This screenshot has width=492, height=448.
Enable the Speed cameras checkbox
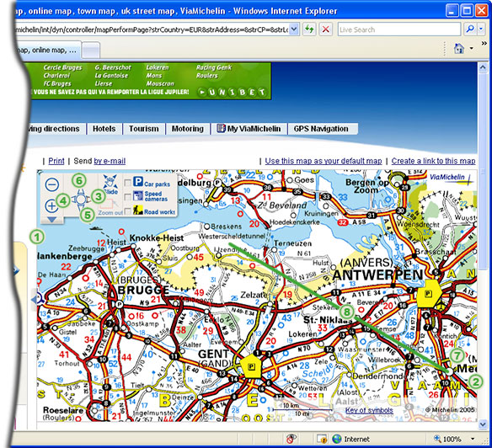[127, 197]
